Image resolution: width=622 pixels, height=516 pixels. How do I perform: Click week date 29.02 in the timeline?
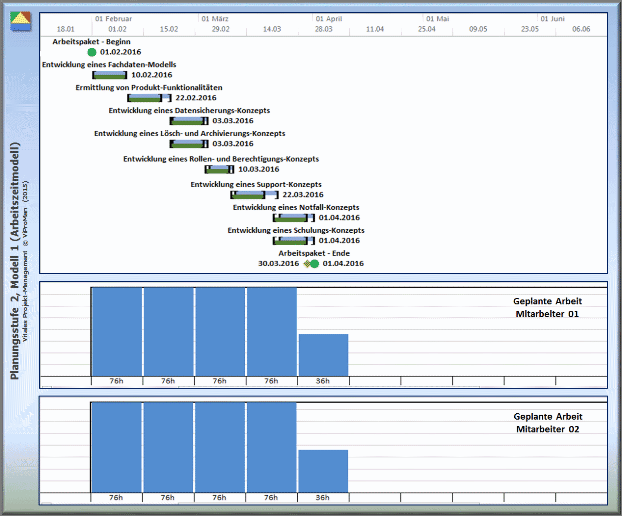(221, 29)
